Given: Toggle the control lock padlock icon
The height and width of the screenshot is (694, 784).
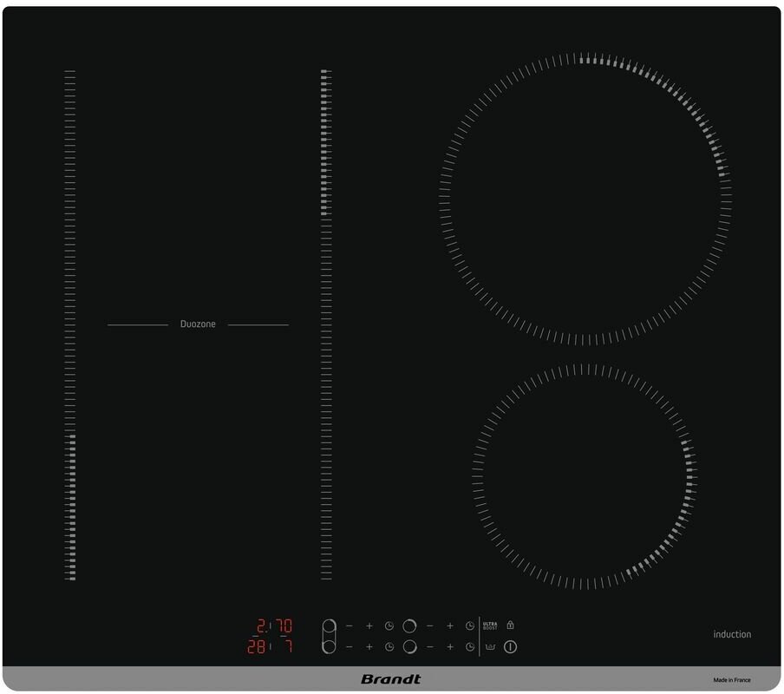Looking at the screenshot, I should coord(511,625).
